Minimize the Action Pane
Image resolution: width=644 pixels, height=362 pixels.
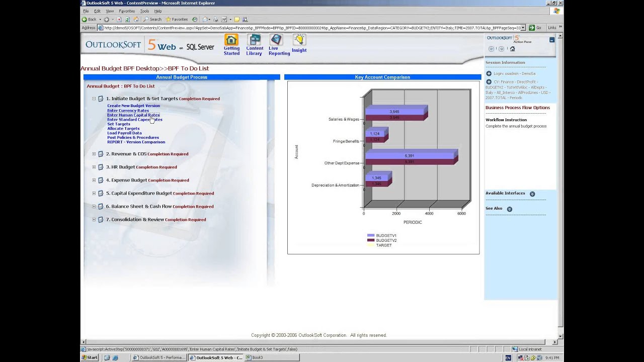pos(552,40)
